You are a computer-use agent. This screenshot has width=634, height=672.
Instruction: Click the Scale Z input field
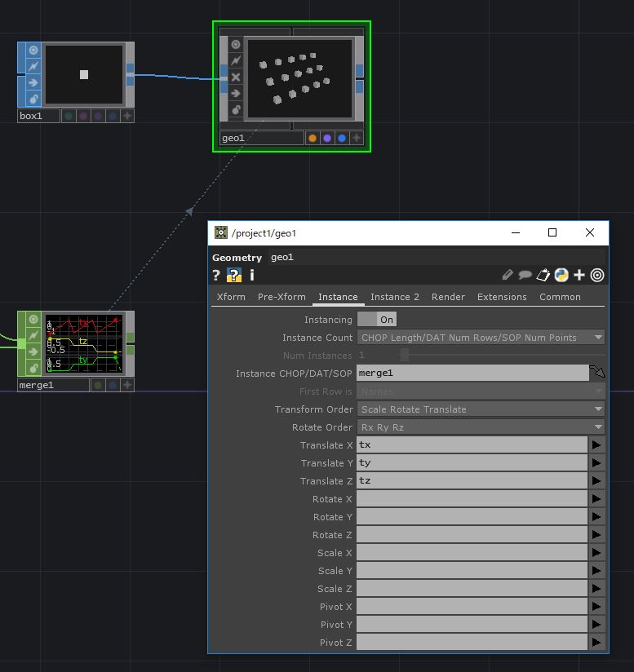click(x=472, y=589)
